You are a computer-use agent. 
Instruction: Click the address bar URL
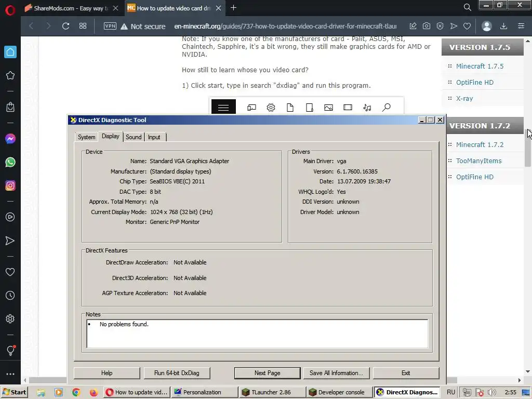[x=285, y=26]
